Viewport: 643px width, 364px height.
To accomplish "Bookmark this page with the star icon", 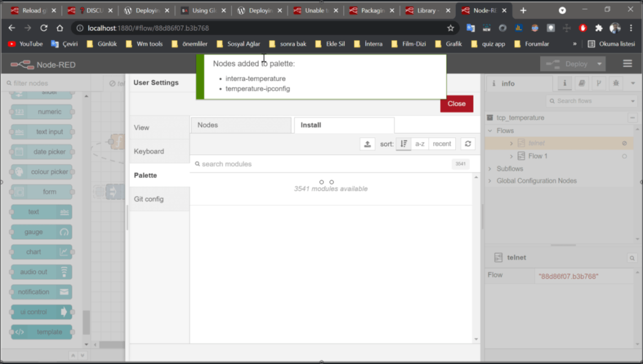I will (451, 28).
